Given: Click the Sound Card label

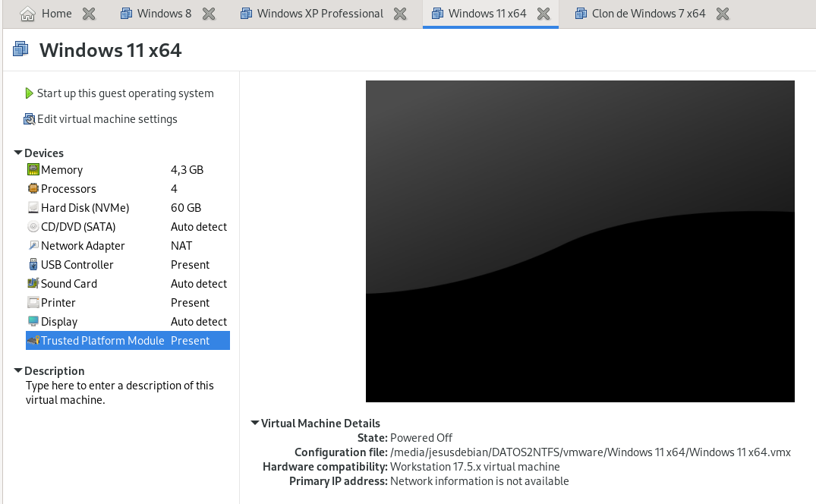Looking at the screenshot, I should click(69, 283).
